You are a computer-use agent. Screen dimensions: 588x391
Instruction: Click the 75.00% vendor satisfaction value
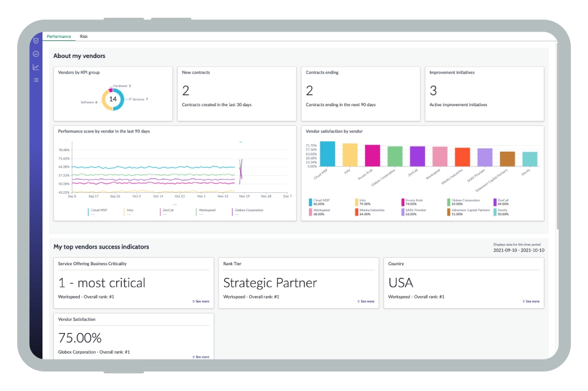coord(80,338)
